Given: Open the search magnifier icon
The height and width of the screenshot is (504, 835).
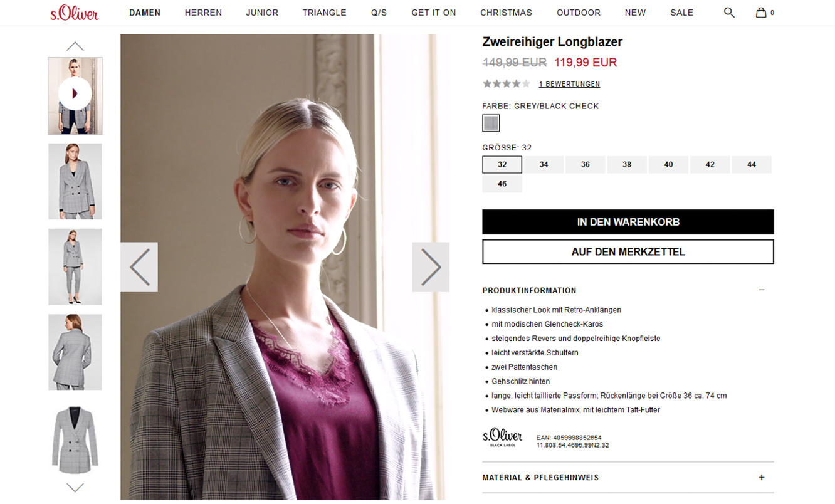Looking at the screenshot, I should tap(729, 13).
